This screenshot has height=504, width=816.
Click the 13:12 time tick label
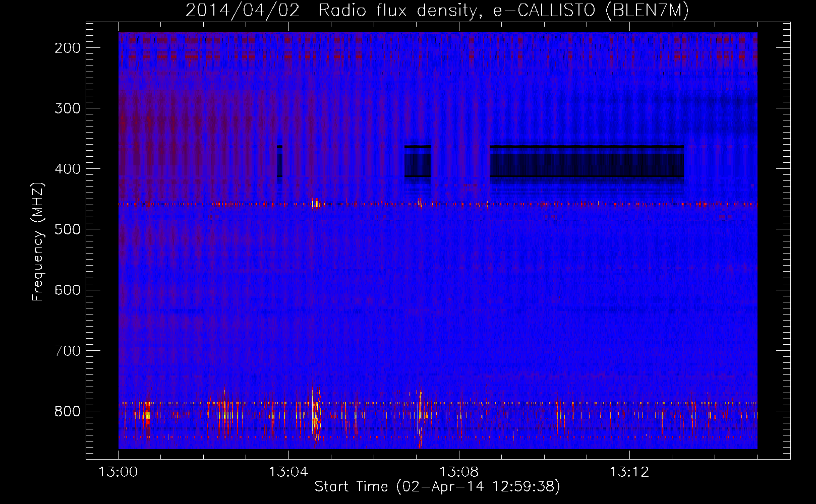pos(629,472)
